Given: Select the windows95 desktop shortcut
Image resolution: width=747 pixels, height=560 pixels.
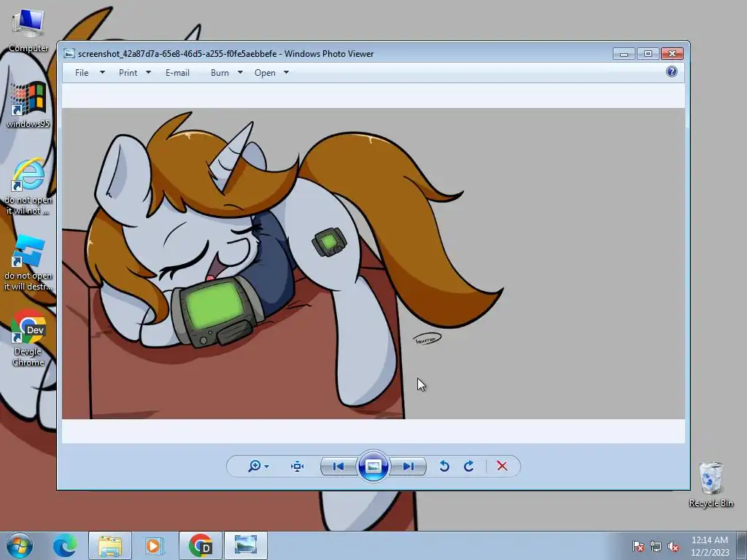Looking at the screenshot, I should (x=28, y=104).
